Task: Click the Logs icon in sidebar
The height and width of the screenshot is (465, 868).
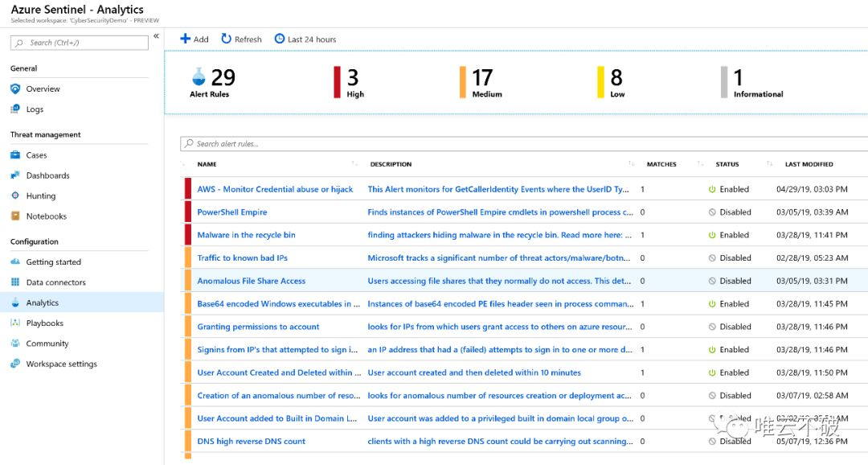Action: (15, 109)
